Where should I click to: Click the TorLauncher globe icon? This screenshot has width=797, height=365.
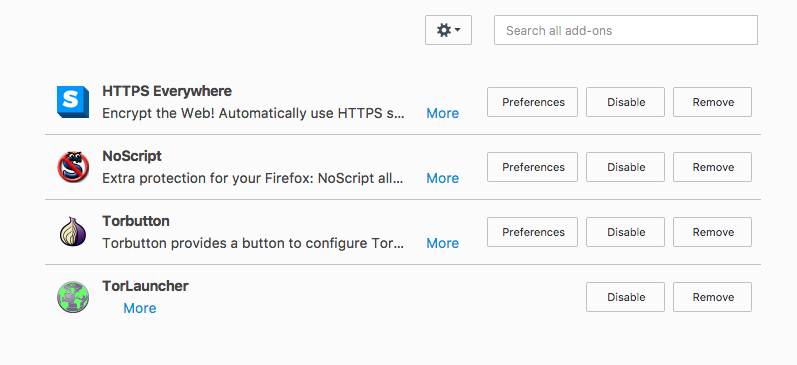tap(73, 297)
